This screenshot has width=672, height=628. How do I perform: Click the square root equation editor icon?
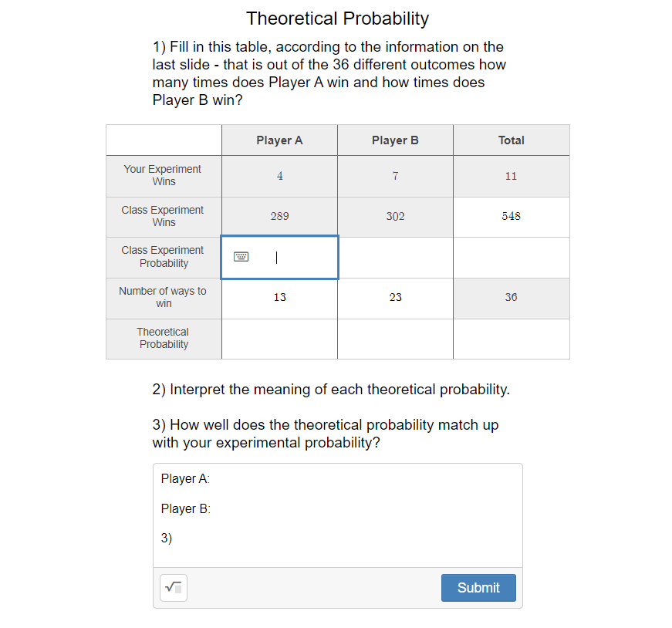[173, 587]
